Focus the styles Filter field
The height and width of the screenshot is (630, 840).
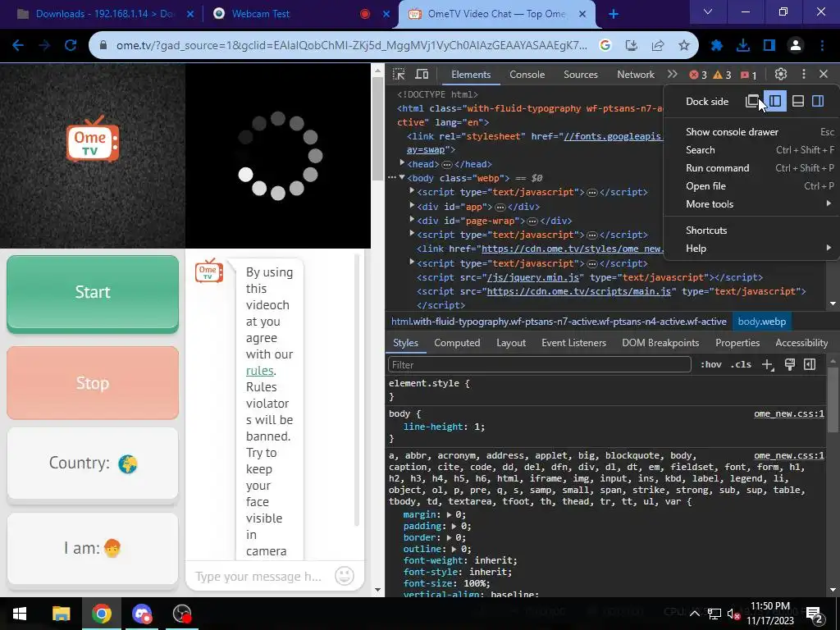point(540,365)
